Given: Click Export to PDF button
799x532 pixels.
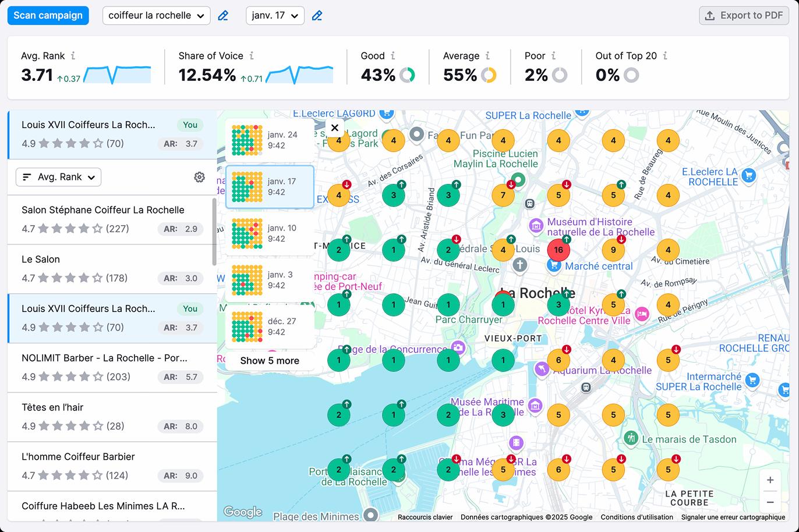Looking at the screenshot, I should (744, 16).
